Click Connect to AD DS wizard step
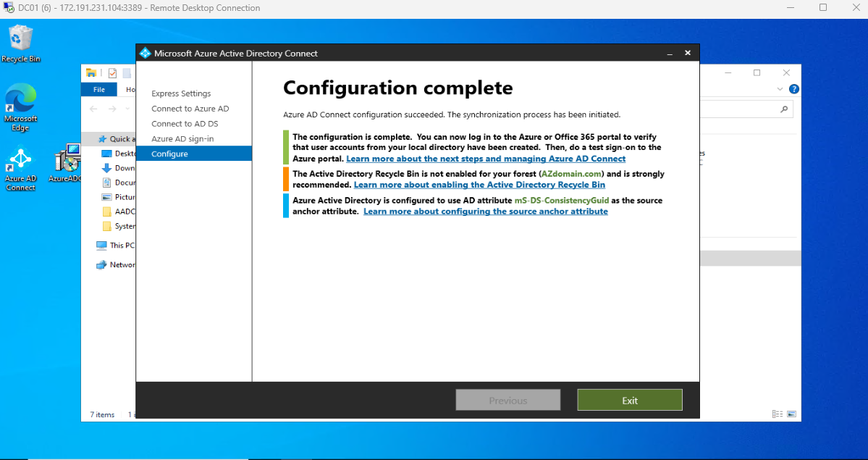This screenshot has height=460, width=868. pos(185,124)
